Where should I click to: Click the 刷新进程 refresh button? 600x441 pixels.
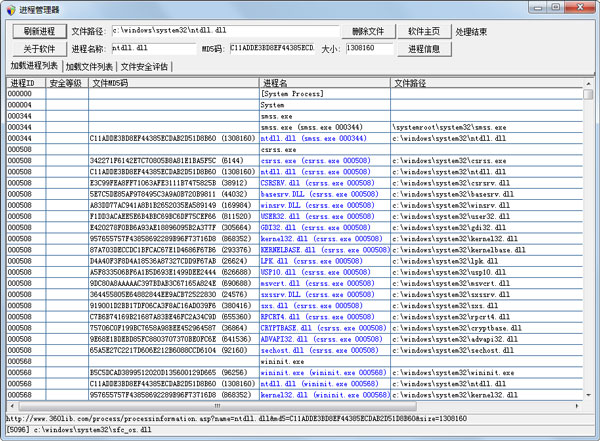pos(39,31)
